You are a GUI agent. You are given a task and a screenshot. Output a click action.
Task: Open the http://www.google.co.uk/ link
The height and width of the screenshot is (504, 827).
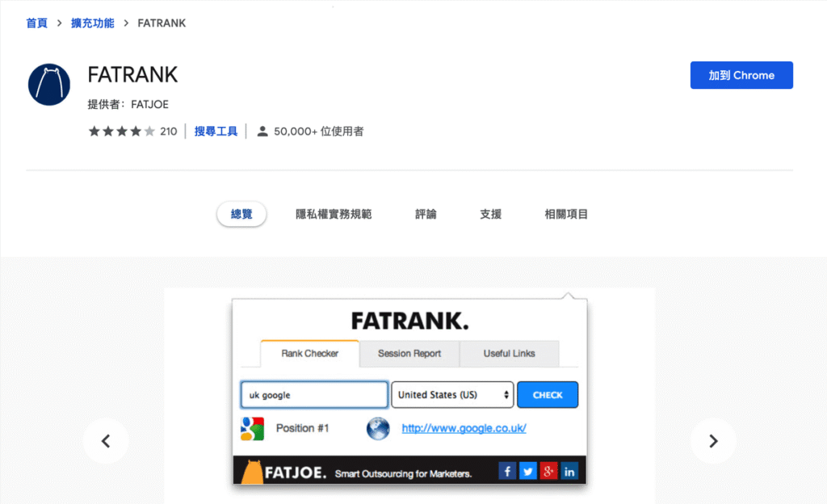[x=464, y=429]
